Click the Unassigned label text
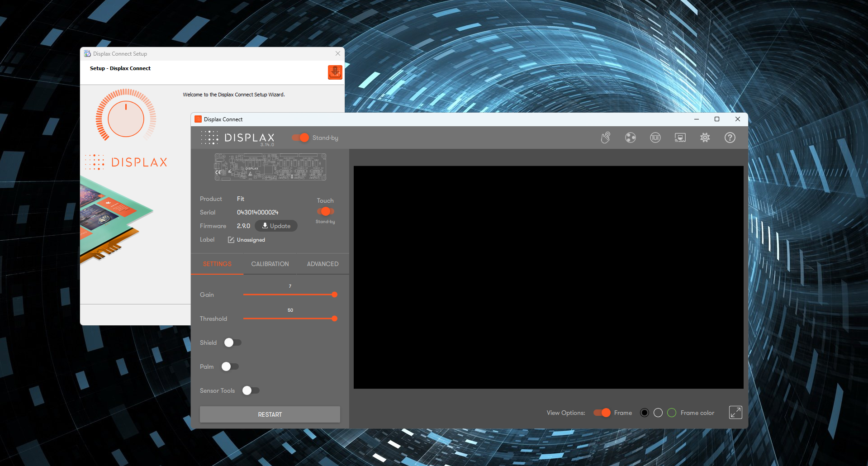The width and height of the screenshot is (868, 466). coord(251,240)
